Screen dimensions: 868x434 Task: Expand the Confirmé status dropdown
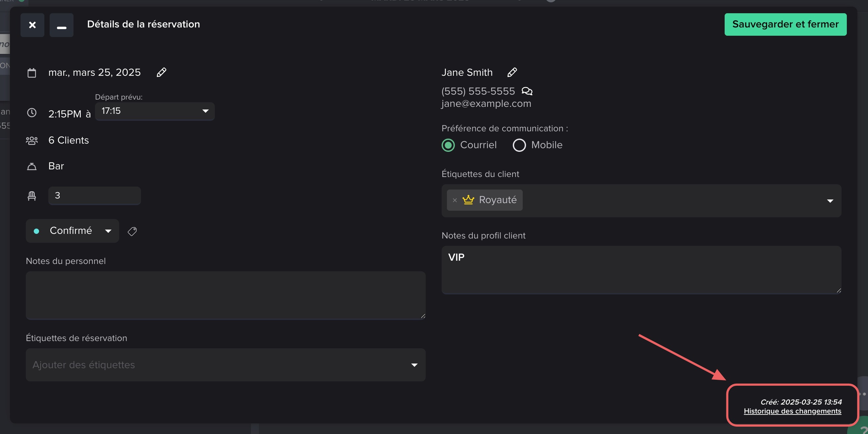(x=72, y=231)
